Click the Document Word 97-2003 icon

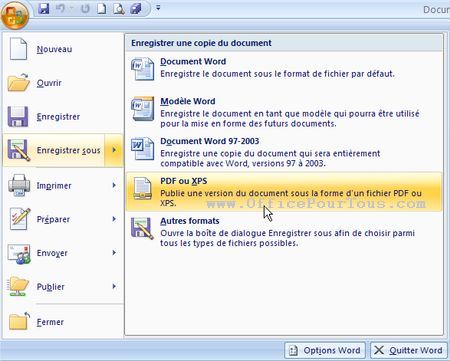pos(142,149)
